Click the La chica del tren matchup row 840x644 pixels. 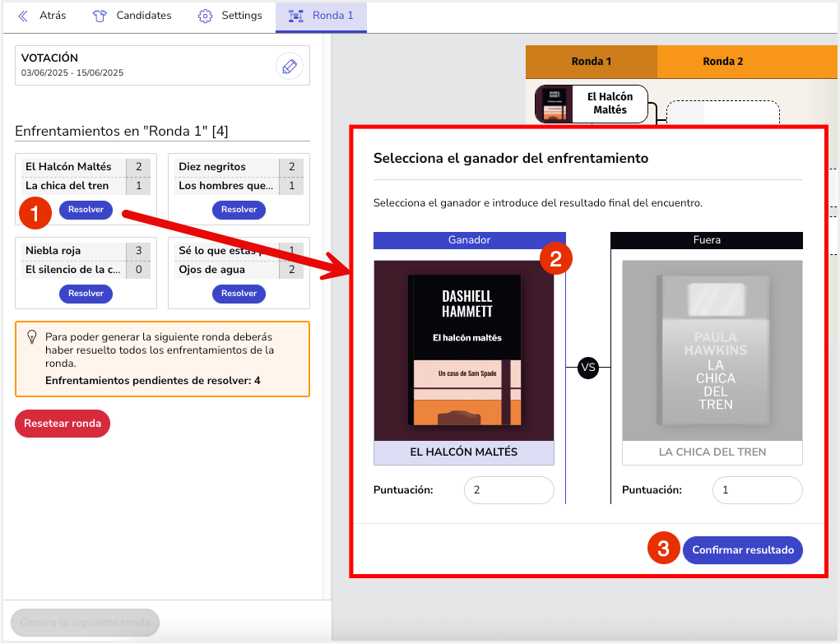tap(86, 186)
